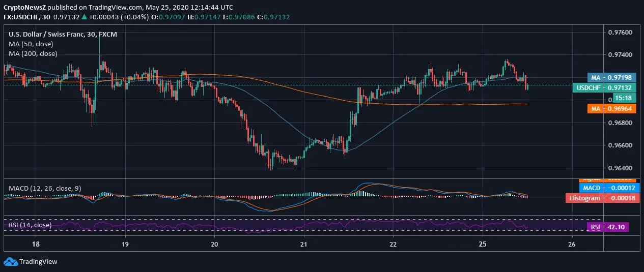Click the purple RSI 42.10 value tag
Image resolution: width=644 pixels, height=272 pixels.
pyautogui.click(x=608, y=227)
